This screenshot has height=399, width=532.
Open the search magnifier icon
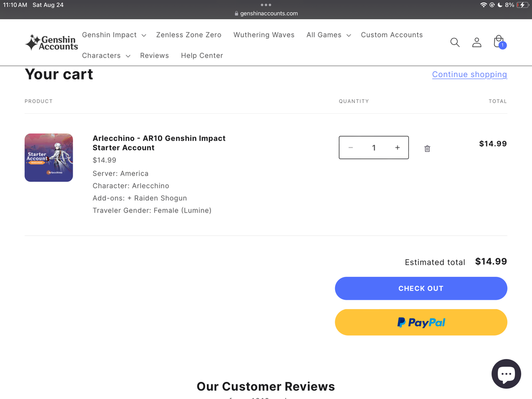click(x=455, y=43)
